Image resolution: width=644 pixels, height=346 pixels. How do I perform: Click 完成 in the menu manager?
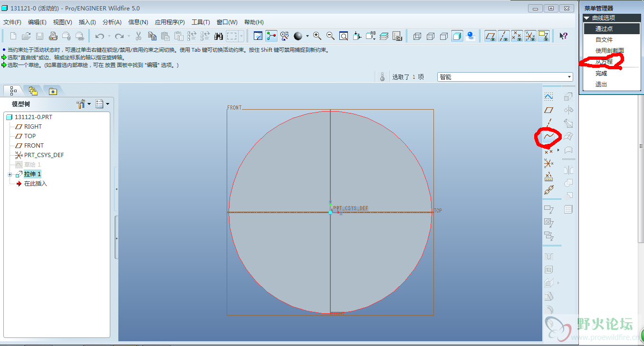(601, 74)
